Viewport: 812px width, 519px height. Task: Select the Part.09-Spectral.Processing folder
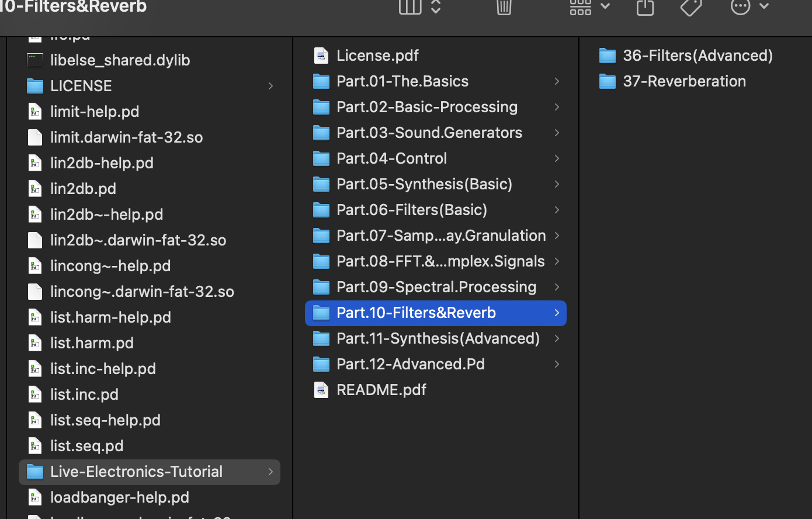click(x=436, y=287)
